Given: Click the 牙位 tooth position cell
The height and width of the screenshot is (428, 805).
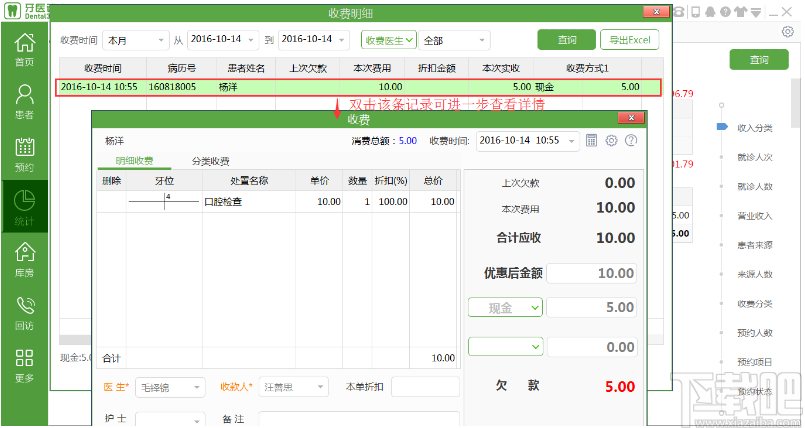Looking at the screenshot, I should click(164, 202).
